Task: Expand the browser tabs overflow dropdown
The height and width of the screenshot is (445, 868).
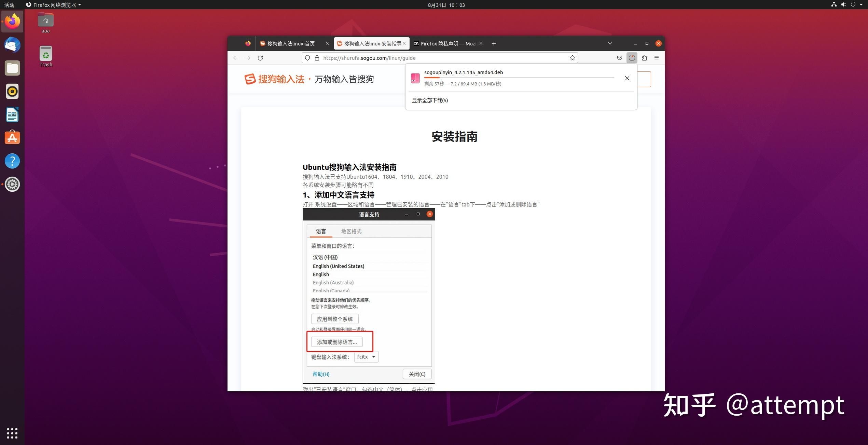Action: point(609,43)
